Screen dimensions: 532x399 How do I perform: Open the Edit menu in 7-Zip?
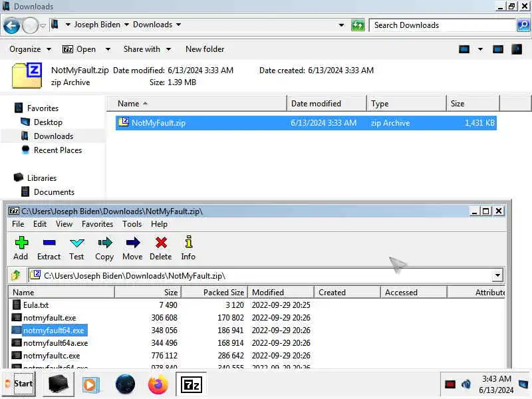pyautogui.click(x=40, y=224)
